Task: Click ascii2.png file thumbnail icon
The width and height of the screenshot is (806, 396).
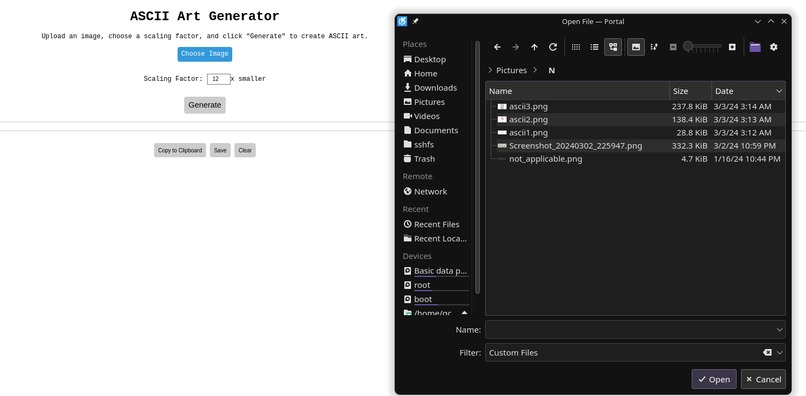Action: (502, 120)
